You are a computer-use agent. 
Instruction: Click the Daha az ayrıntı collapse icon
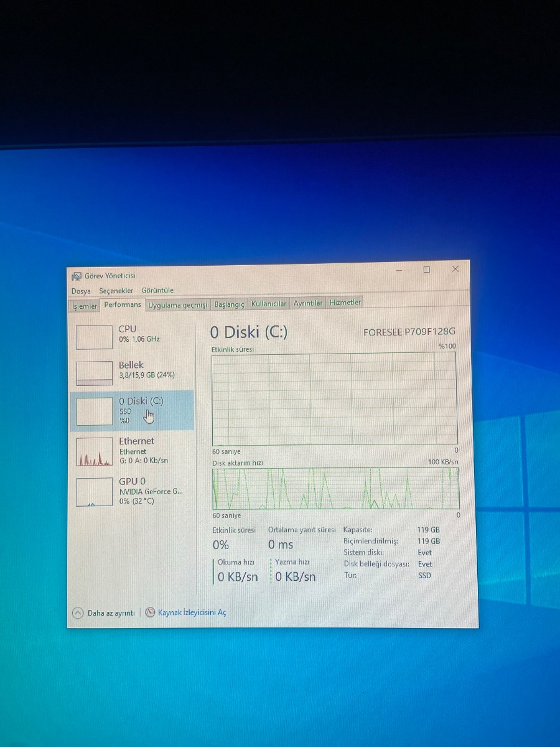(x=78, y=613)
